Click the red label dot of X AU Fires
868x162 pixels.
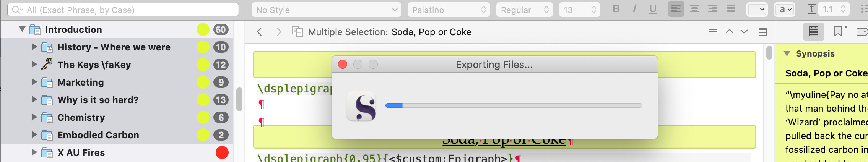coord(222,152)
